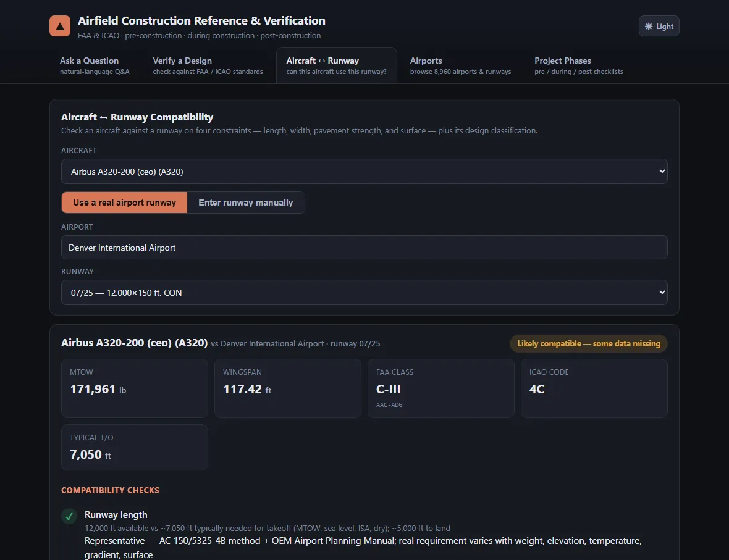Click the ICAO Code value 4C
This screenshot has width=729, height=560.
(x=537, y=389)
